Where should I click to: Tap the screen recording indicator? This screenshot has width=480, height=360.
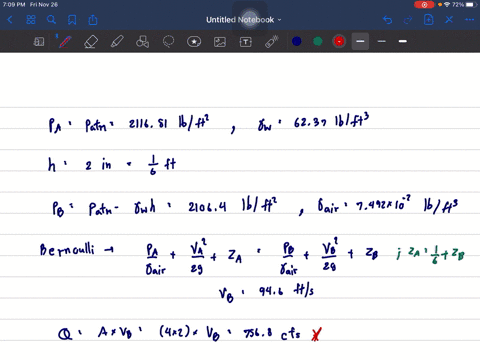(424, 5)
